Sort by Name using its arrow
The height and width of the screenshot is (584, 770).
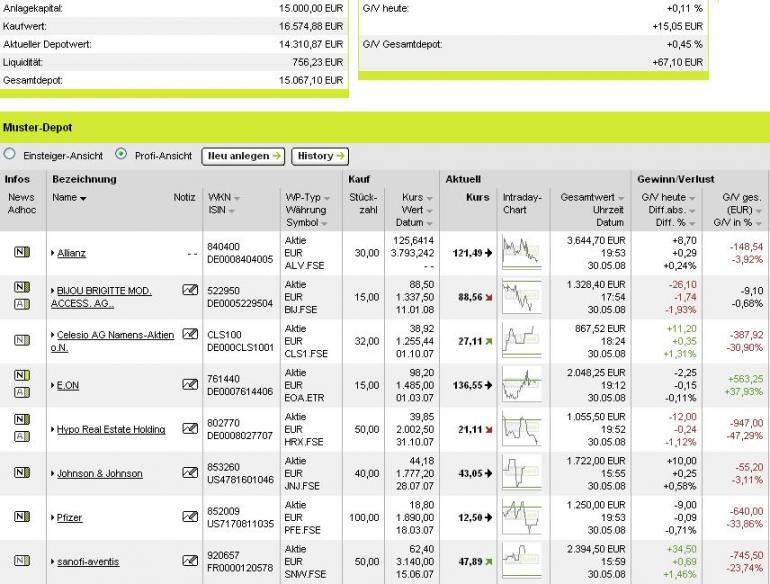[83, 198]
